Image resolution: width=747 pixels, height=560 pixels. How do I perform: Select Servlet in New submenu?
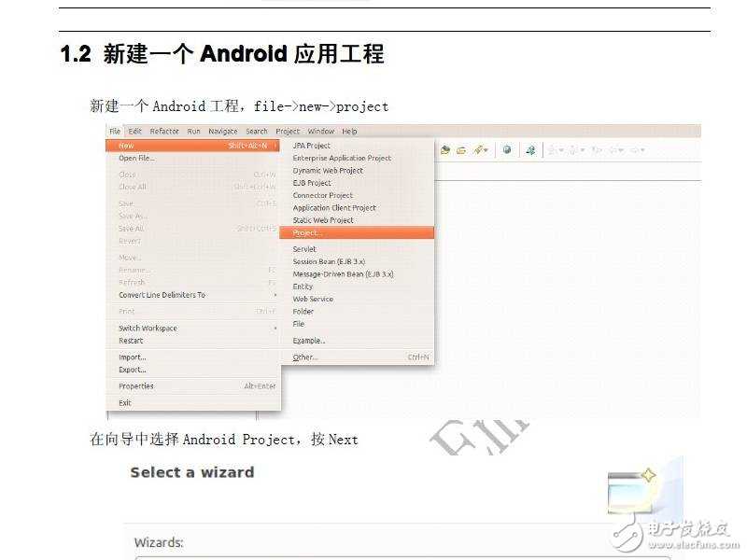coord(304,249)
